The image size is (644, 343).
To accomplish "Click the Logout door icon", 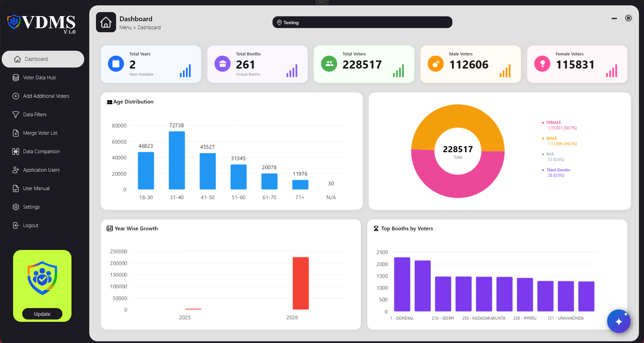I will pos(16,225).
